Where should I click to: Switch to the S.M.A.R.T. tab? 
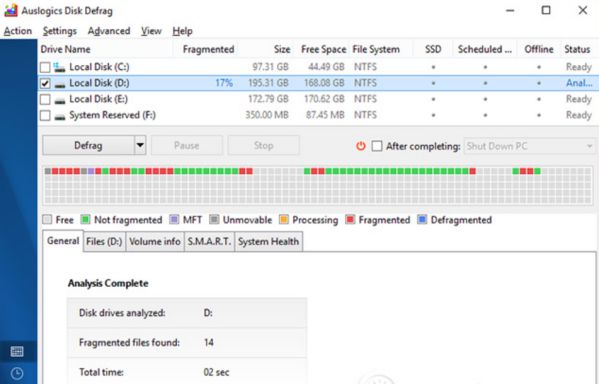[209, 241]
